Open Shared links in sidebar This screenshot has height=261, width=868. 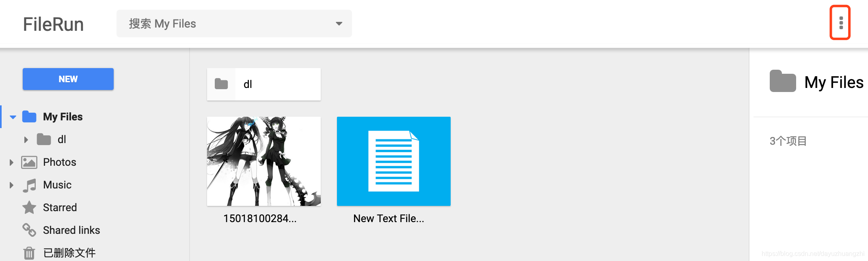pos(71,230)
